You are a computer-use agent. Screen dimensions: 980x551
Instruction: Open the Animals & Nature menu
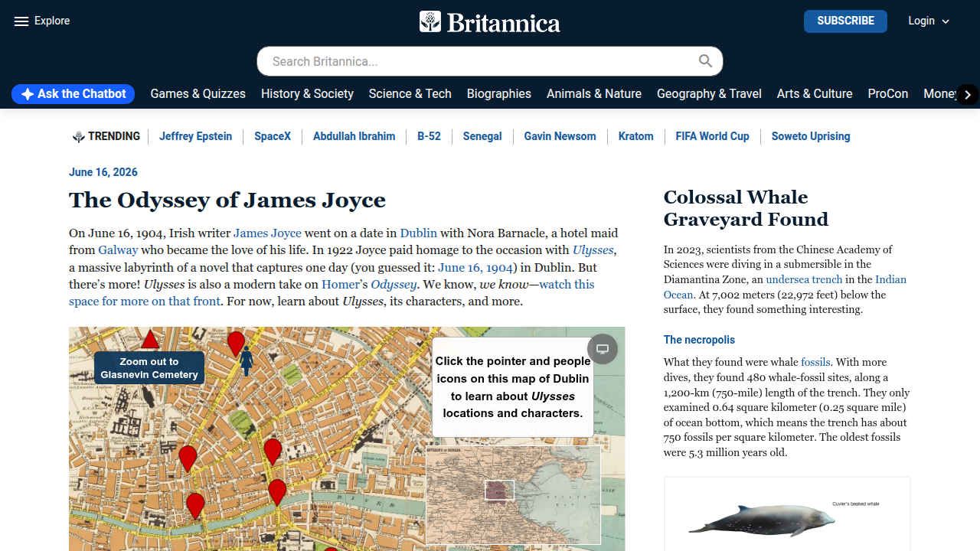(x=594, y=93)
